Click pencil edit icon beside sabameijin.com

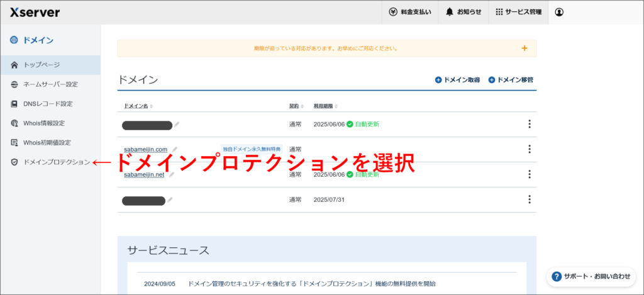pyautogui.click(x=174, y=149)
